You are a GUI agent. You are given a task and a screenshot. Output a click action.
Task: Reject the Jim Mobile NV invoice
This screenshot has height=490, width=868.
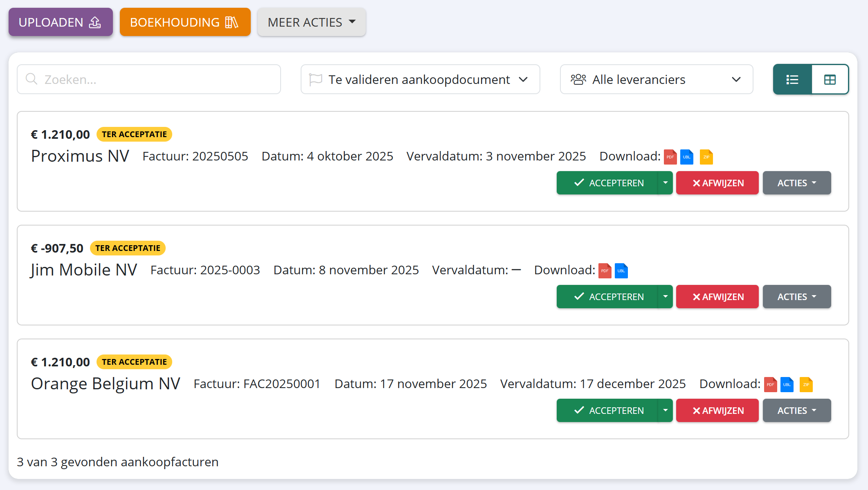717,297
